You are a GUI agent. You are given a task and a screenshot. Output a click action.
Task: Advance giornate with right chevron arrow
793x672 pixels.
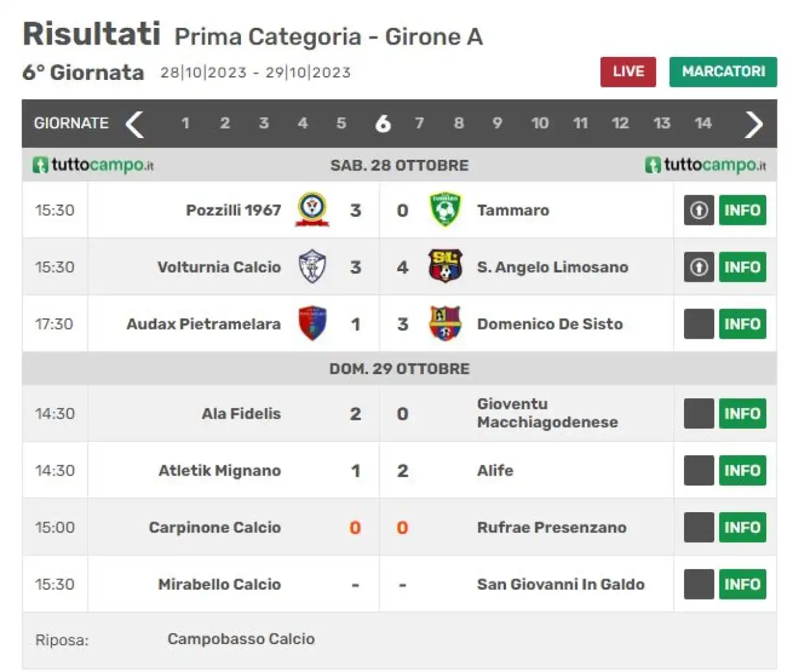(x=753, y=124)
